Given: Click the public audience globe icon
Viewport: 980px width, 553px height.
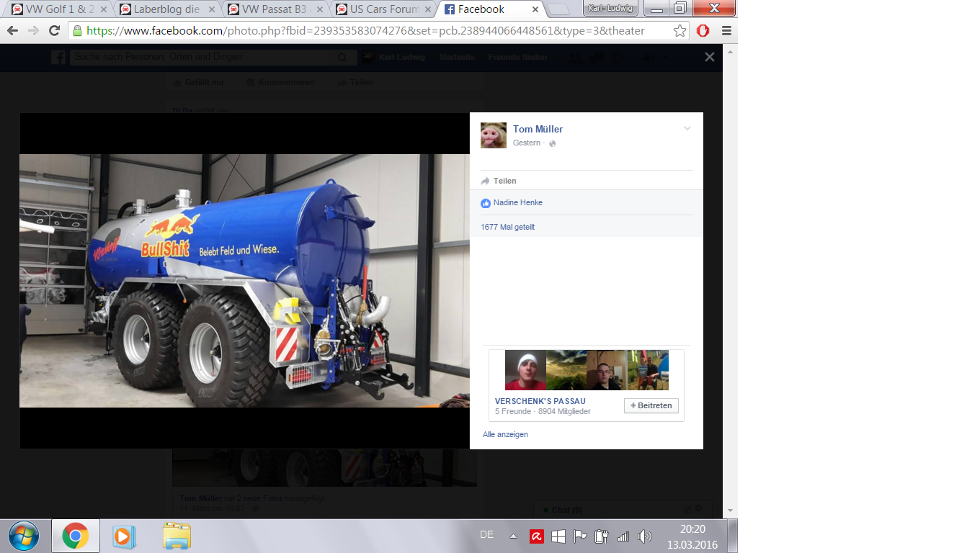Looking at the screenshot, I should tap(553, 144).
